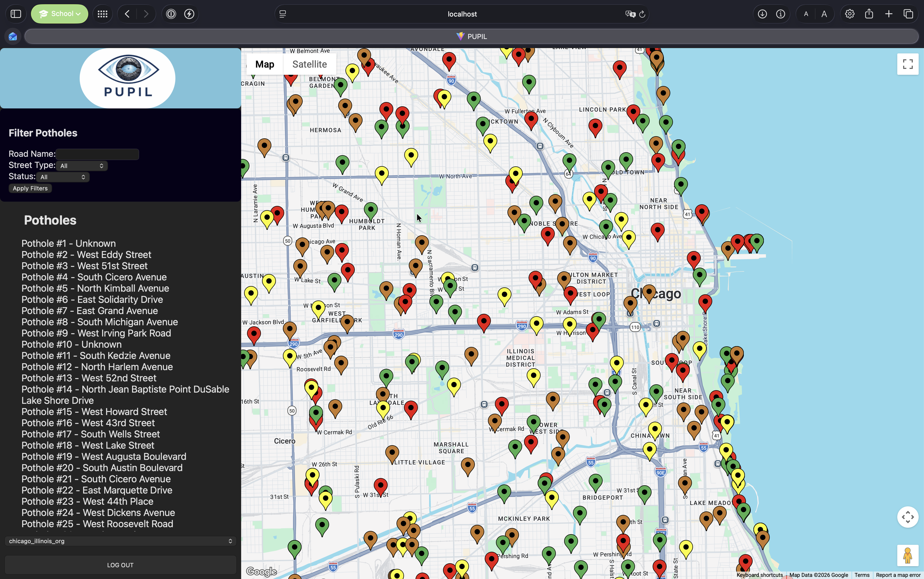Open the browser share icon
Screen dimensions: 924x579
tap(869, 14)
